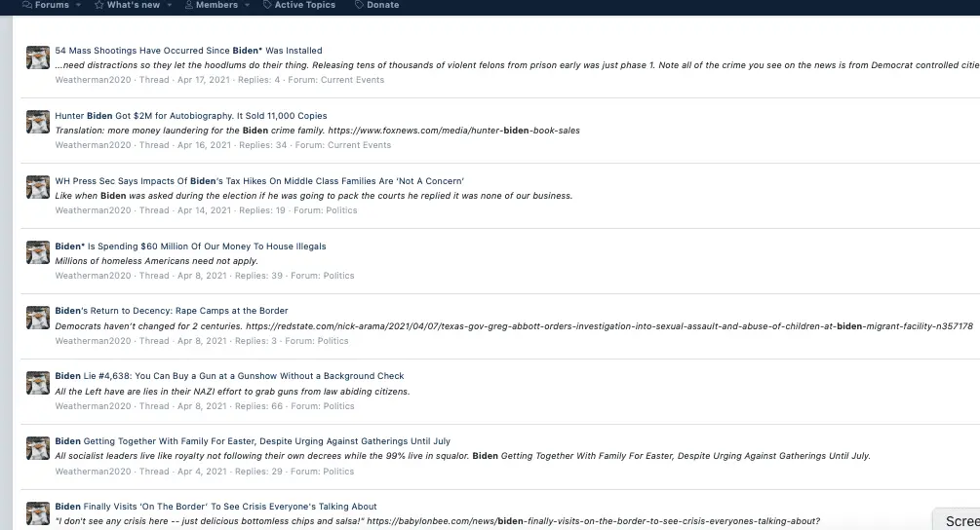Click the 'Apr 17, 2021' date

(x=204, y=80)
